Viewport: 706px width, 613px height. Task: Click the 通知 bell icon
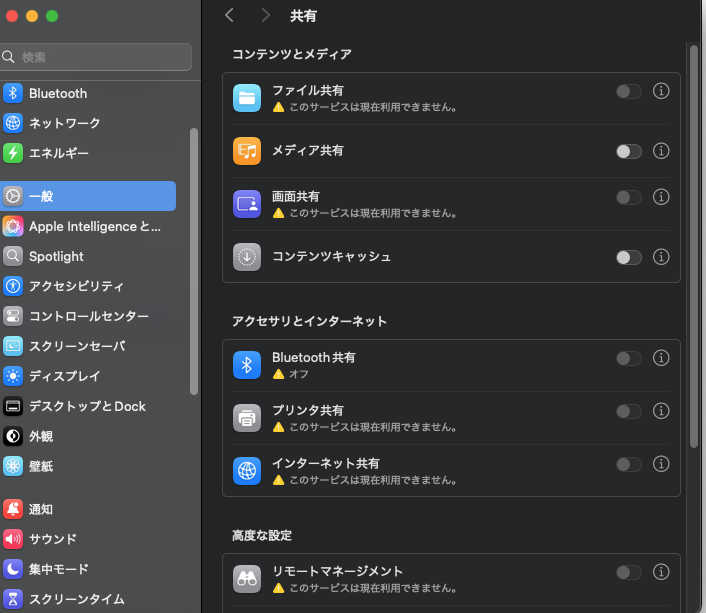[13, 509]
